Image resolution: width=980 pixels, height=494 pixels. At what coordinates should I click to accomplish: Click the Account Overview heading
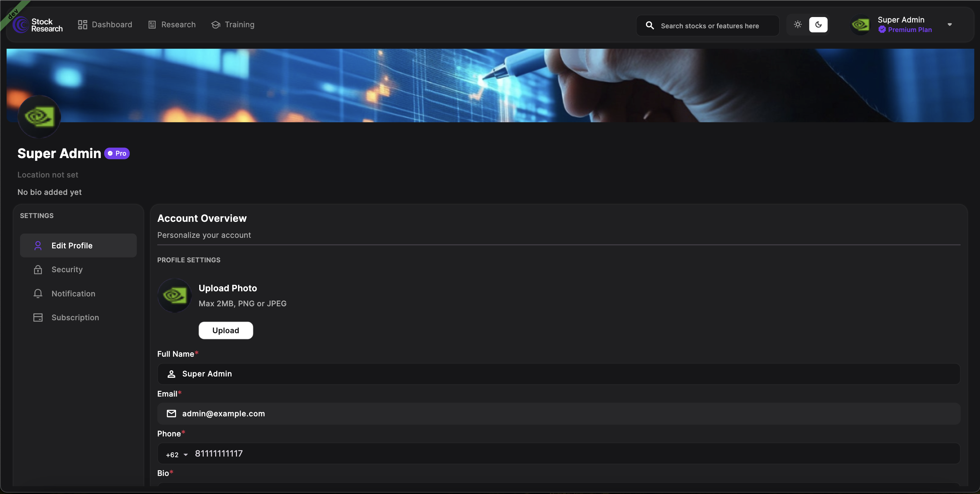coord(202,218)
